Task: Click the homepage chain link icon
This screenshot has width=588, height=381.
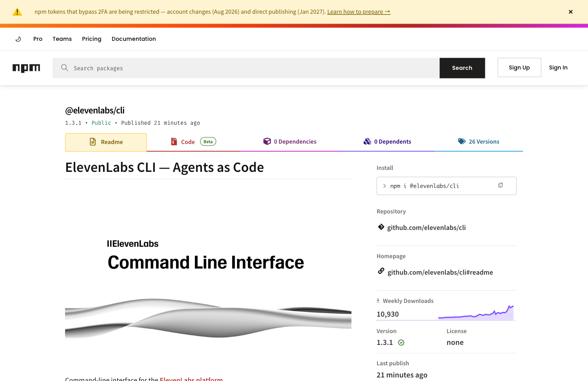Action: (381, 271)
